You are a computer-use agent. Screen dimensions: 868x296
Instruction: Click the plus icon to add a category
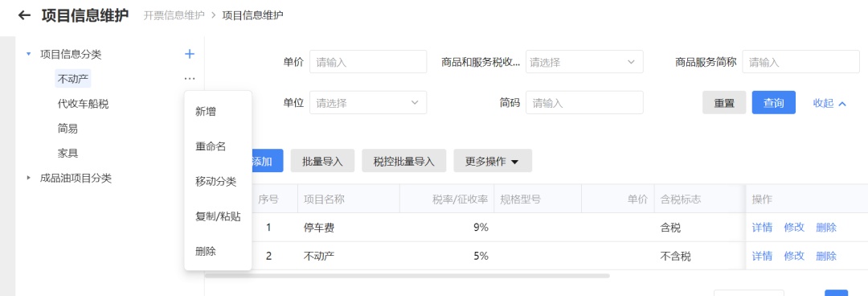[190, 54]
